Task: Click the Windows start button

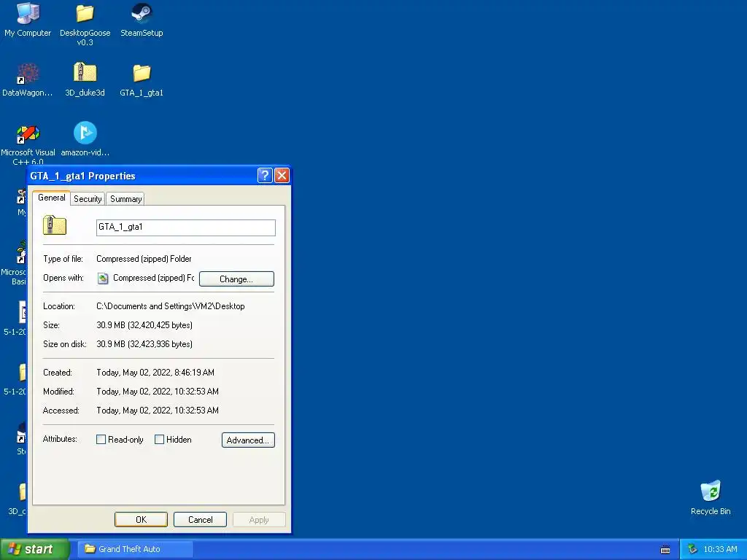Action: (x=34, y=549)
